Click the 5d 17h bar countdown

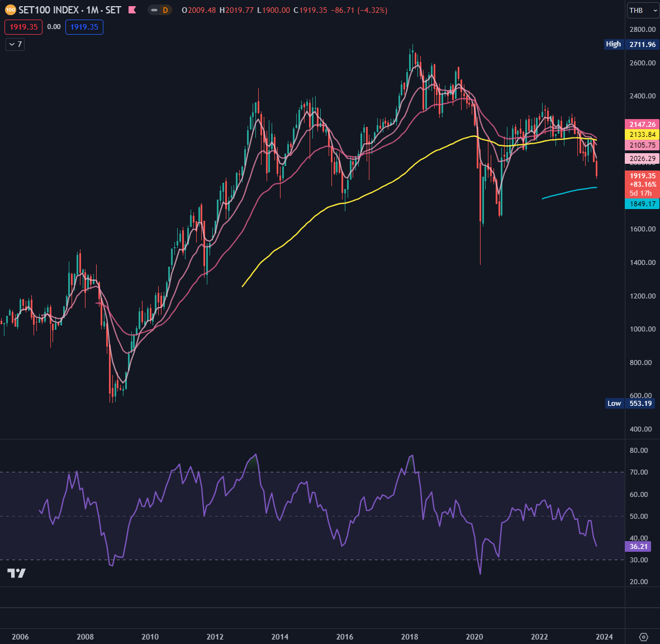point(640,193)
